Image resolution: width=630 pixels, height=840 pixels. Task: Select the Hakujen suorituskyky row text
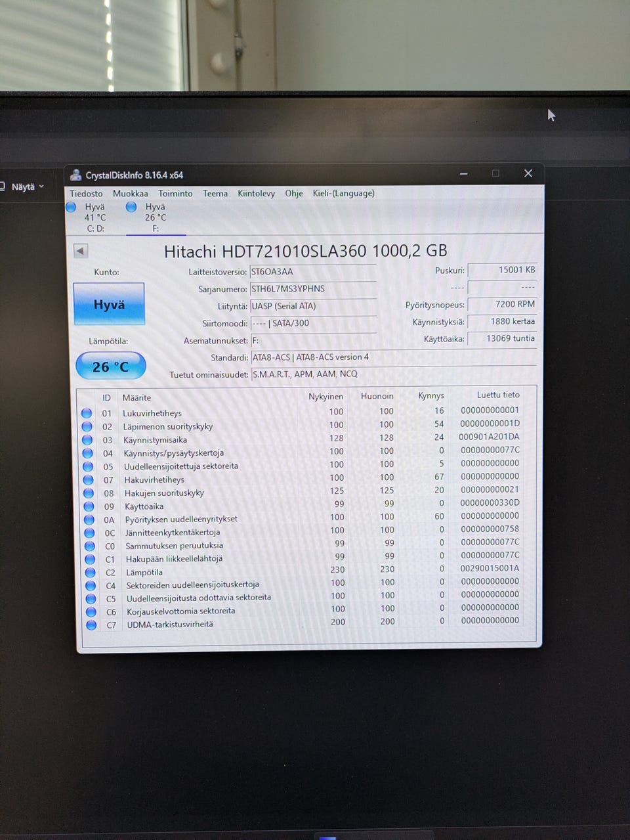point(164,493)
